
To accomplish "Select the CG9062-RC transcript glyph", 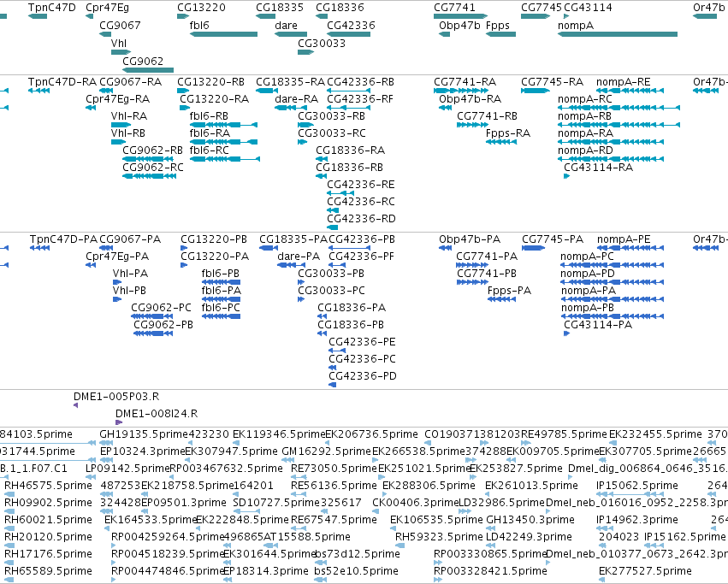I will point(149,176).
